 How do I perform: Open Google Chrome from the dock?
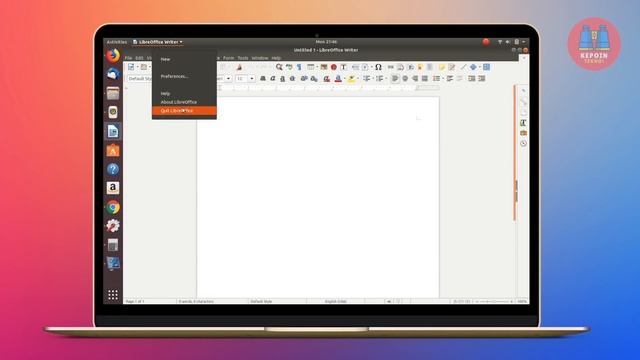point(113,207)
